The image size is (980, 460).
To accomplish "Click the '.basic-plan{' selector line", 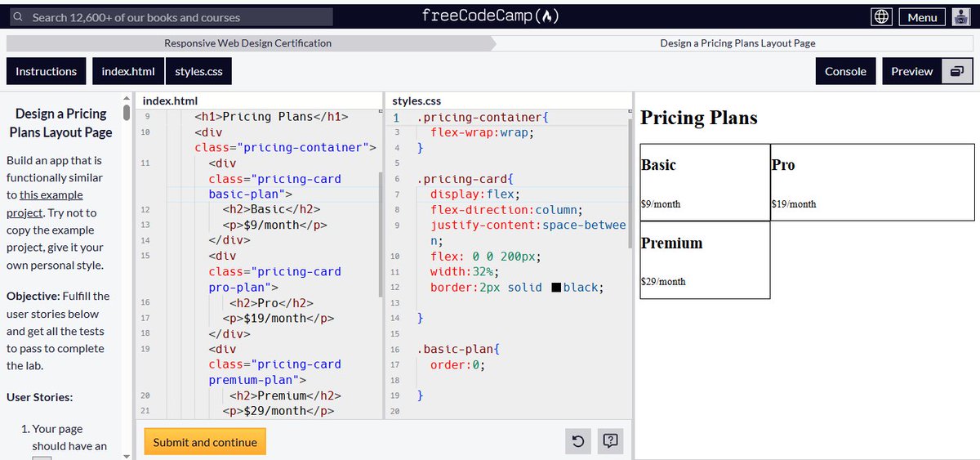I will coord(457,350).
